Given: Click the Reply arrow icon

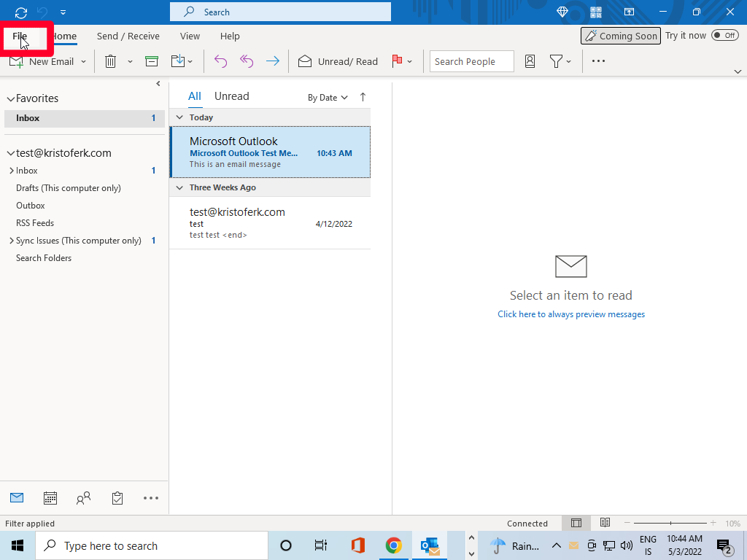Looking at the screenshot, I should 220,62.
